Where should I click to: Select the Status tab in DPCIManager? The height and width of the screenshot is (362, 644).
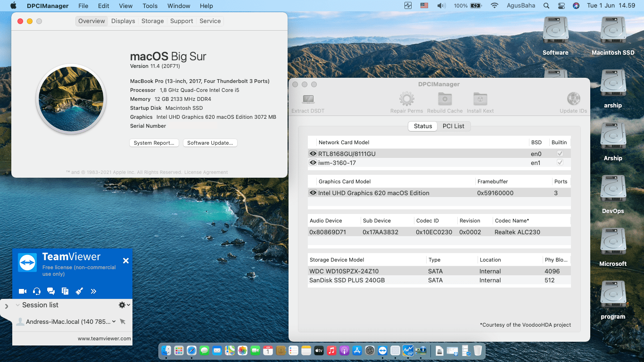423,126
